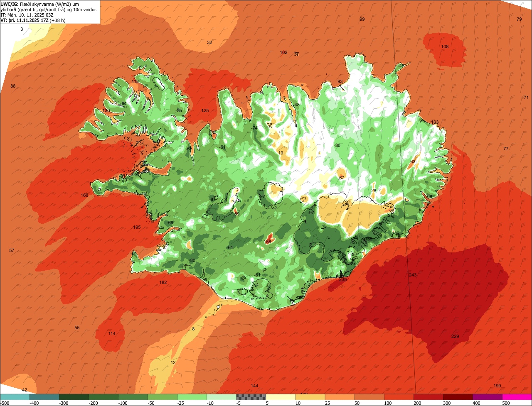The image size is (532, 406).
Task: Click the value 28 north of Vatnajökull
Action: [x=374, y=191]
